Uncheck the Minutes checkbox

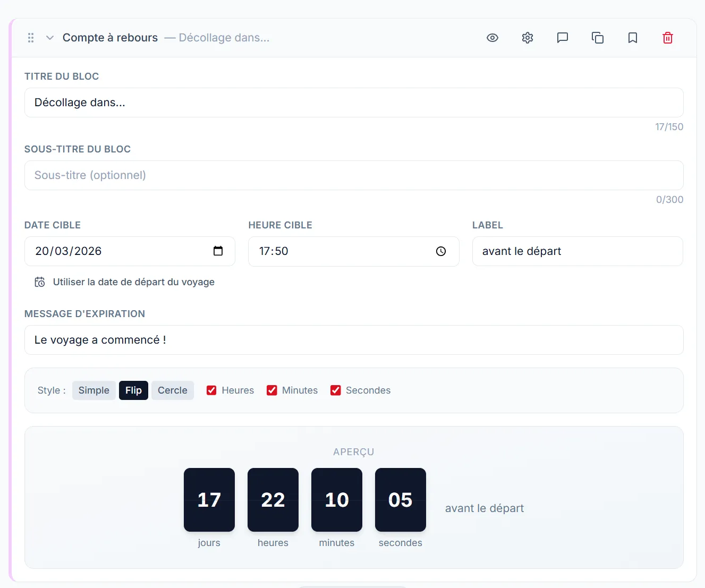point(272,390)
